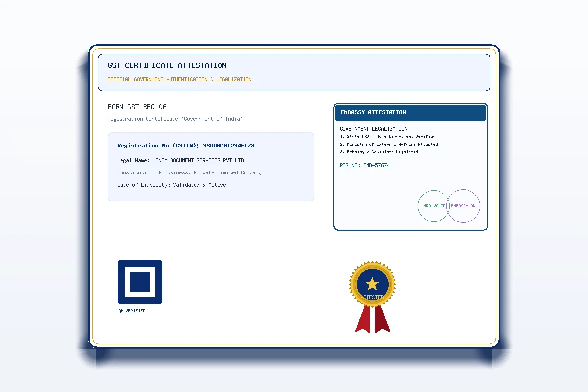Select the Ministry of External Affairs Attested step

tap(389, 144)
